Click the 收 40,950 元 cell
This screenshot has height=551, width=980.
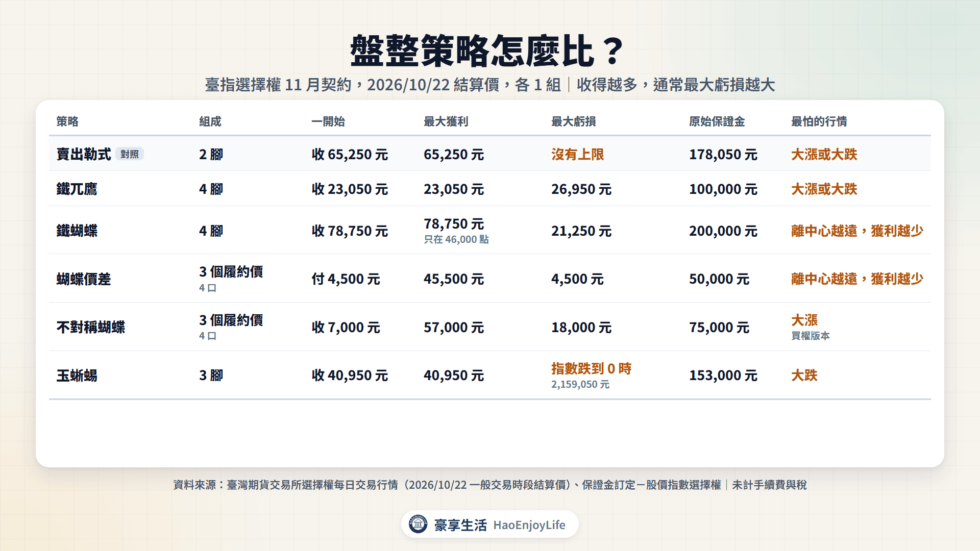click(350, 375)
